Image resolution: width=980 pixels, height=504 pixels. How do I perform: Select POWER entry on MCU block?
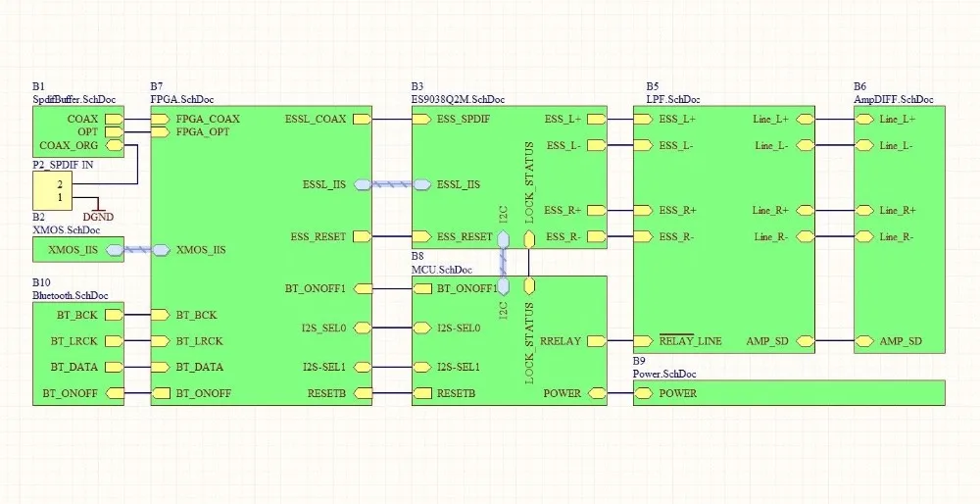[x=597, y=393]
